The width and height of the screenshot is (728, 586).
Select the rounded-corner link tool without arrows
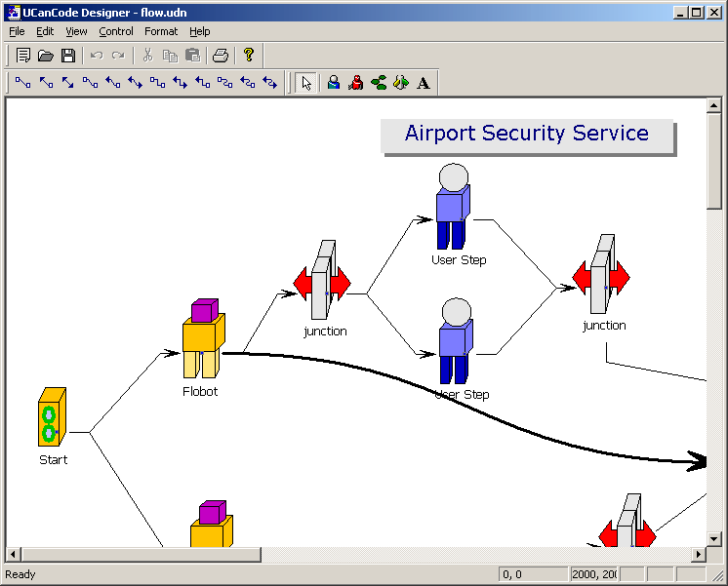[x=224, y=83]
